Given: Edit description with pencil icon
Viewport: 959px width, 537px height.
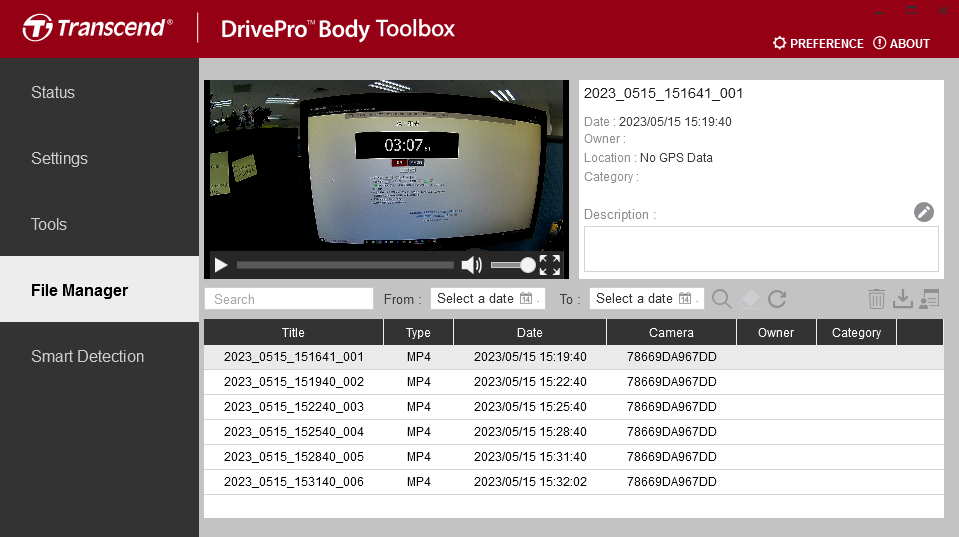Looking at the screenshot, I should point(924,212).
